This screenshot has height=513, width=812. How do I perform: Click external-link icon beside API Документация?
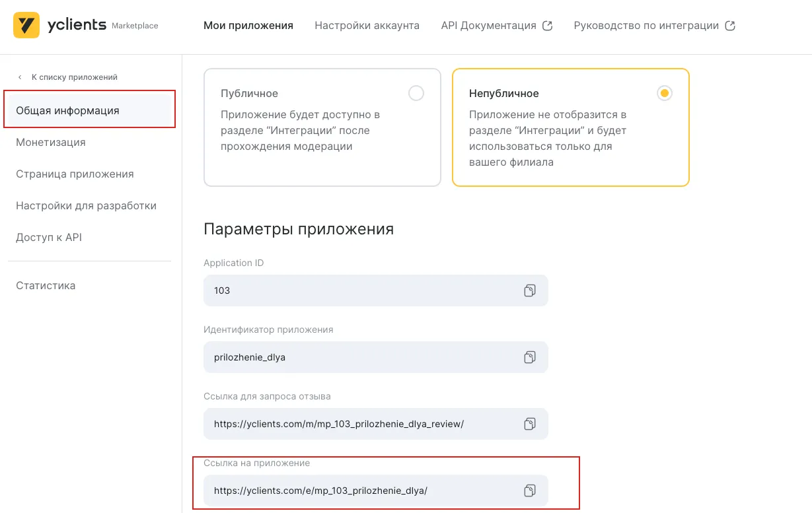coord(547,26)
